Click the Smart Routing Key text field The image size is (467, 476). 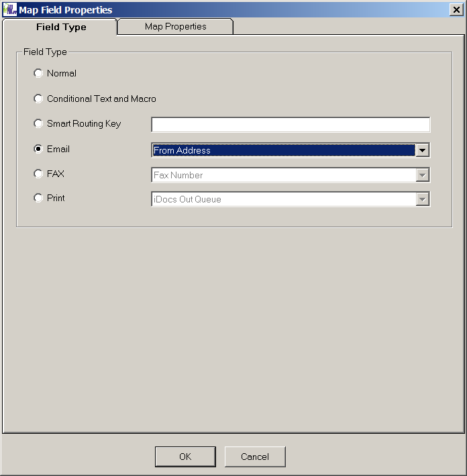pyautogui.click(x=290, y=125)
